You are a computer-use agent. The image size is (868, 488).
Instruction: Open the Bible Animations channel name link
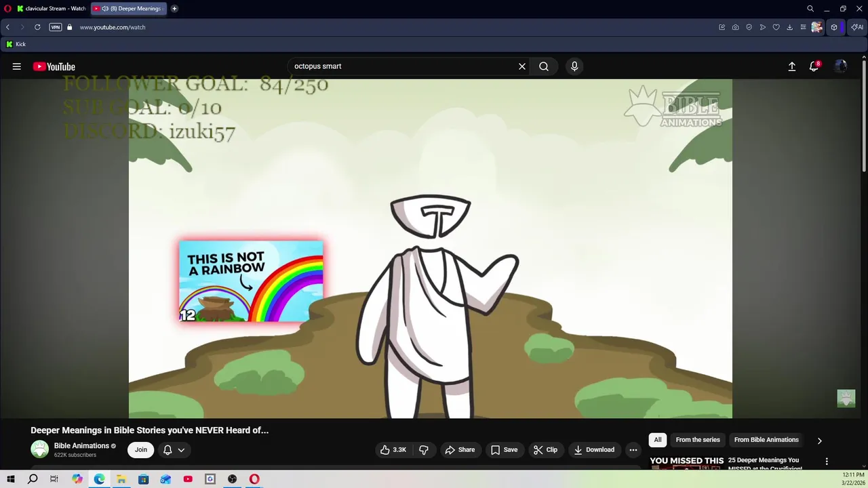point(81,445)
